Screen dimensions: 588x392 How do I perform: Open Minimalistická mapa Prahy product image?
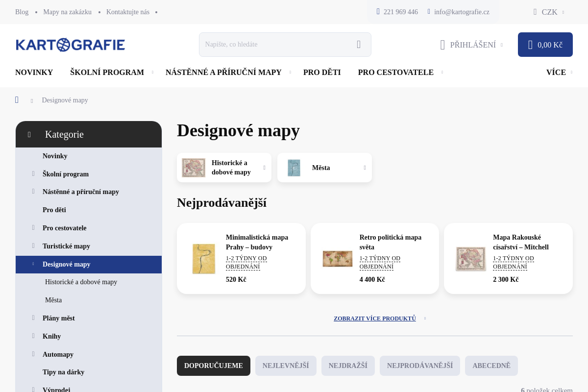(204, 259)
